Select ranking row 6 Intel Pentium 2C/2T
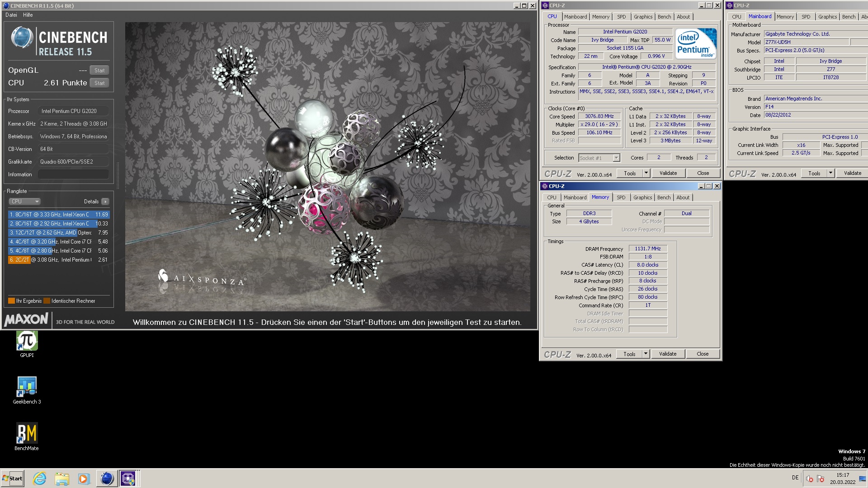 (x=59, y=260)
